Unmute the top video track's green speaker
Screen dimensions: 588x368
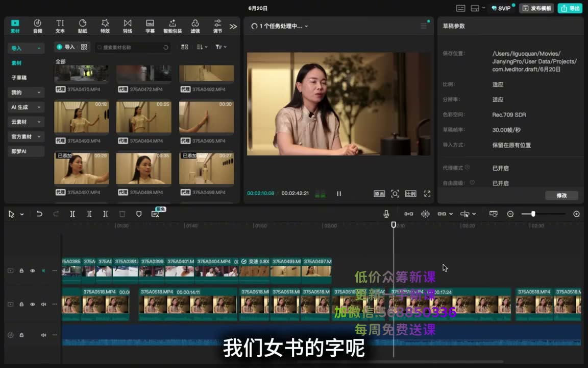(x=43, y=270)
